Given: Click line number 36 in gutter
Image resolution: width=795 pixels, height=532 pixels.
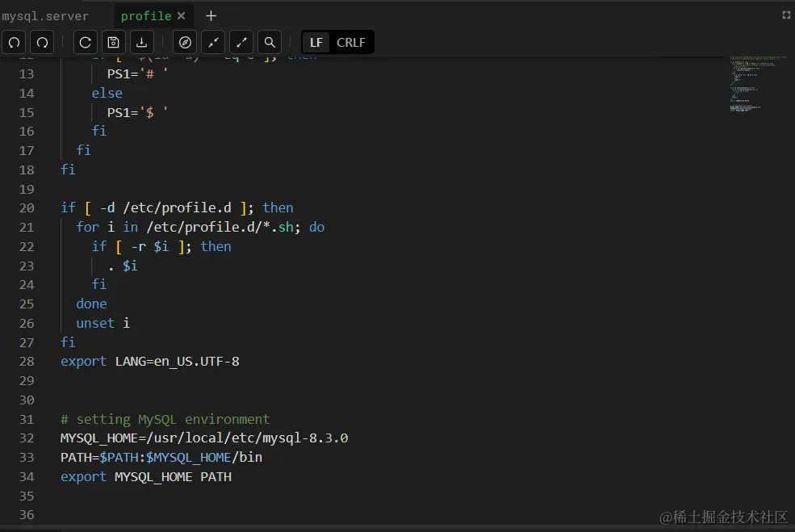Looking at the screenshot, I should point(27,515).
